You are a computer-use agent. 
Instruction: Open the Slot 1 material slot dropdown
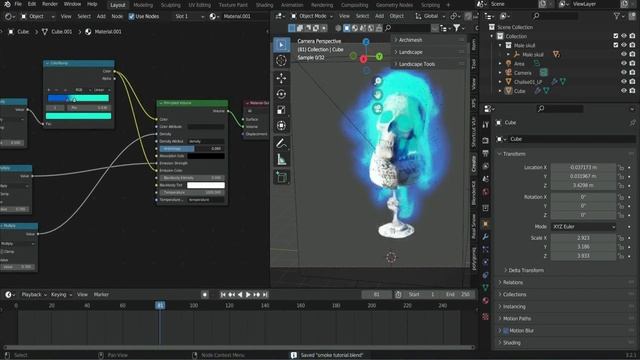click(x=189, y=16)
